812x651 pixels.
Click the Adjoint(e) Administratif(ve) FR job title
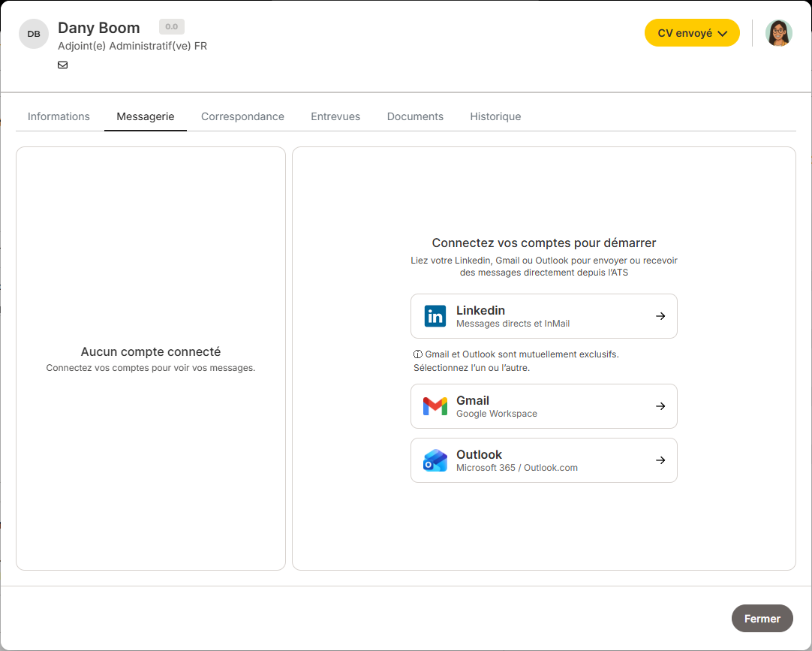tap(133, 46)
